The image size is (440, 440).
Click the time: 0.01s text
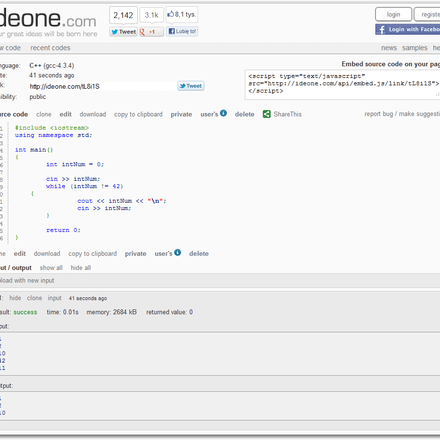63,312
